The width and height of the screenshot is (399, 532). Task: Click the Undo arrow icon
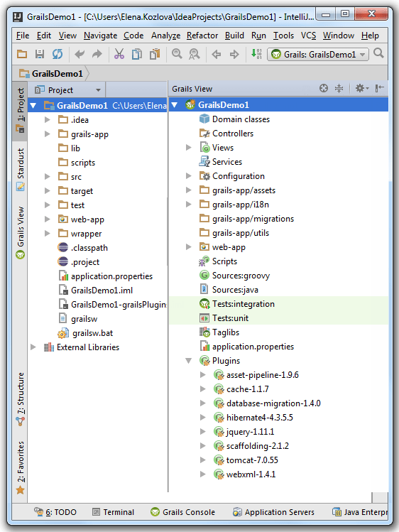pyautogui.click(x=80, y=54)
